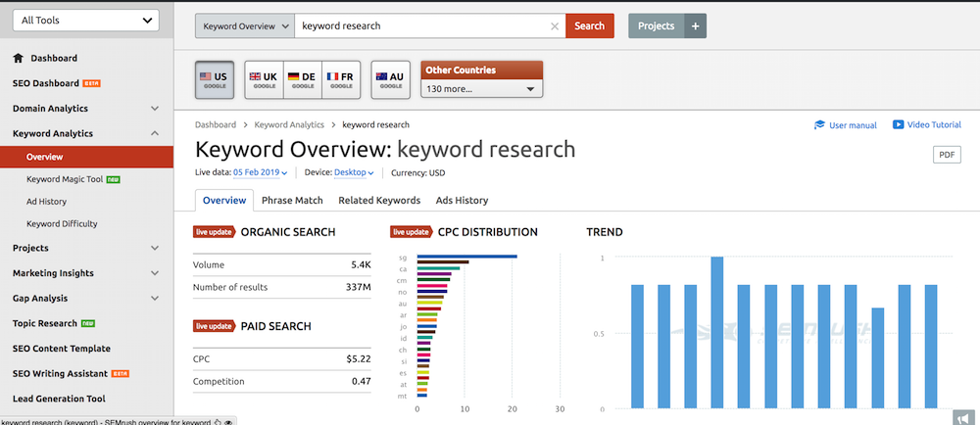Select the AU Google database
Image resolution: width=980 pixels, height=425 pixels.
[391, 80]
